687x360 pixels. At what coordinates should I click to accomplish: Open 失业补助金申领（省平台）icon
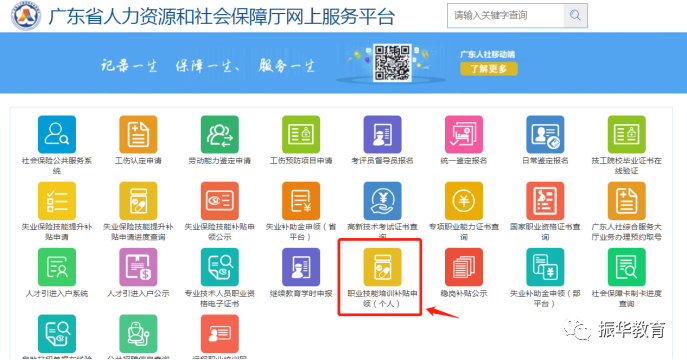click(301, 201)
